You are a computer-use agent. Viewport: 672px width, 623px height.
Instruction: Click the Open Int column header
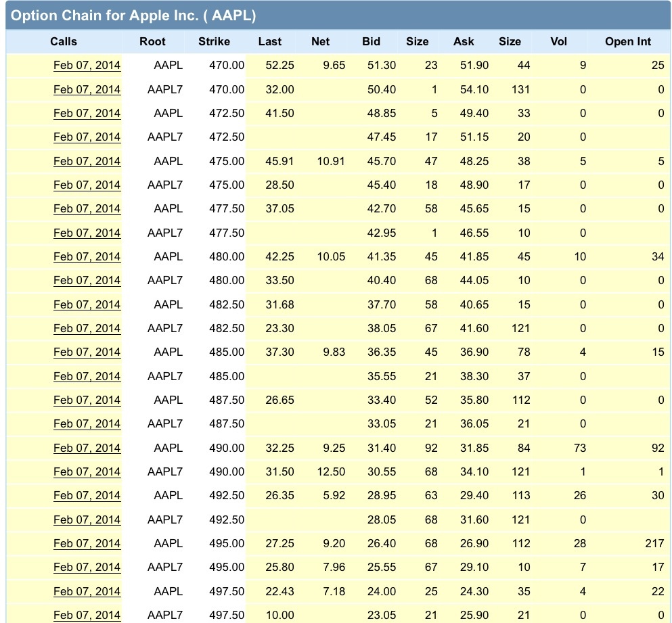click(x=628, y=41)
